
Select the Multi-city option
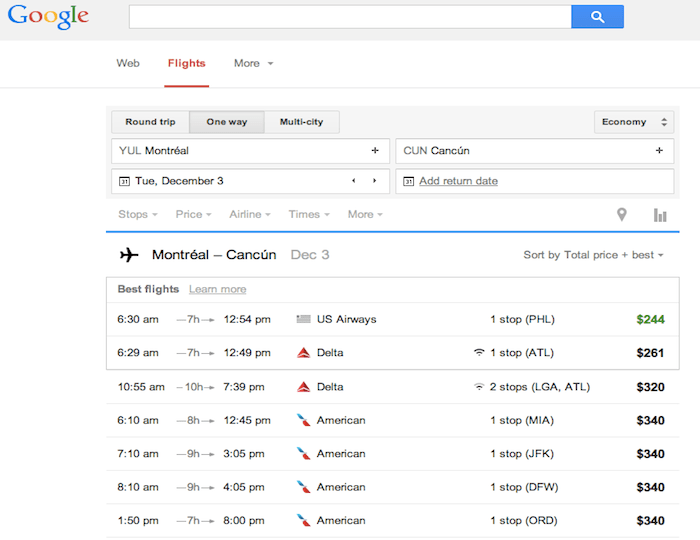point(301,122)
